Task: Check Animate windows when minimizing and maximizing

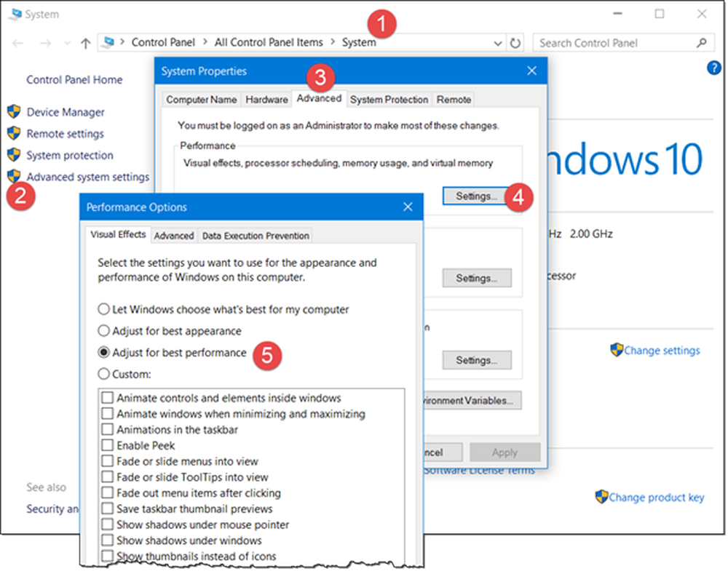Action: [107, 413]
